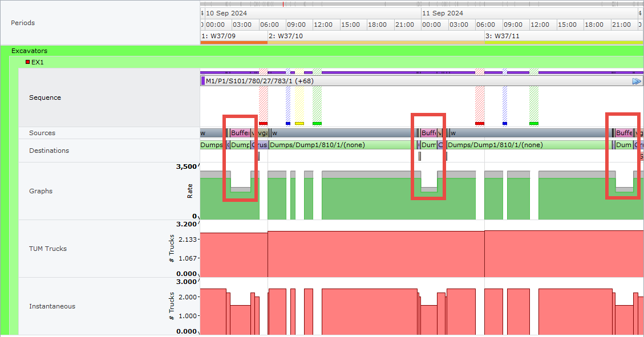Image resolution: width=644 pixels, height=337 pixels.
Task: Select the green delay marker on 10 Sep
Action: 317,123
